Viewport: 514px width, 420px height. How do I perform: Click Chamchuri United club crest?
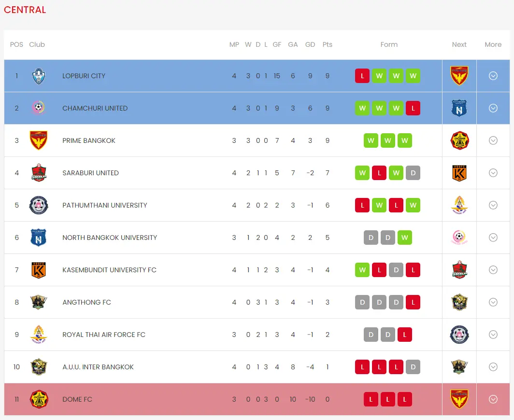pos(39,108)
